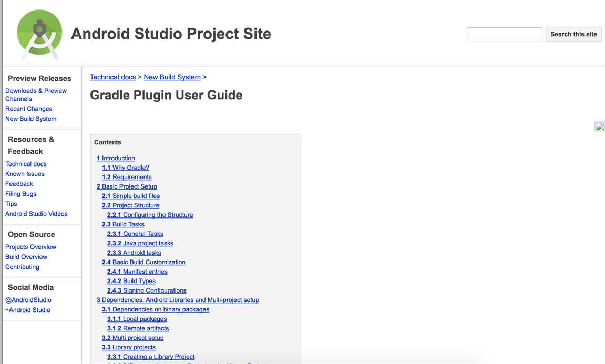This screenshot has width=605, height=364.
Task: Jump to 3.1.2 Remote artifacts section
Action: tap(138, 328)
